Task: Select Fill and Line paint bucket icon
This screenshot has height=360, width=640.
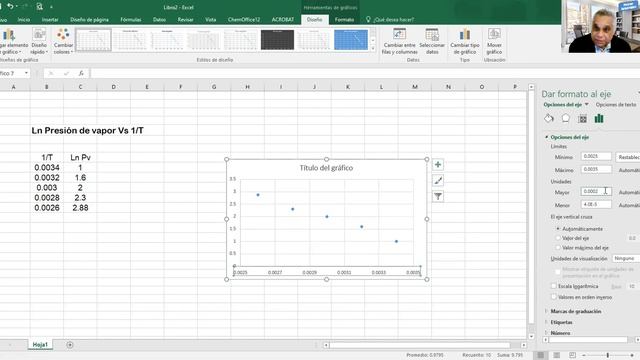Action: coord(549,119)
